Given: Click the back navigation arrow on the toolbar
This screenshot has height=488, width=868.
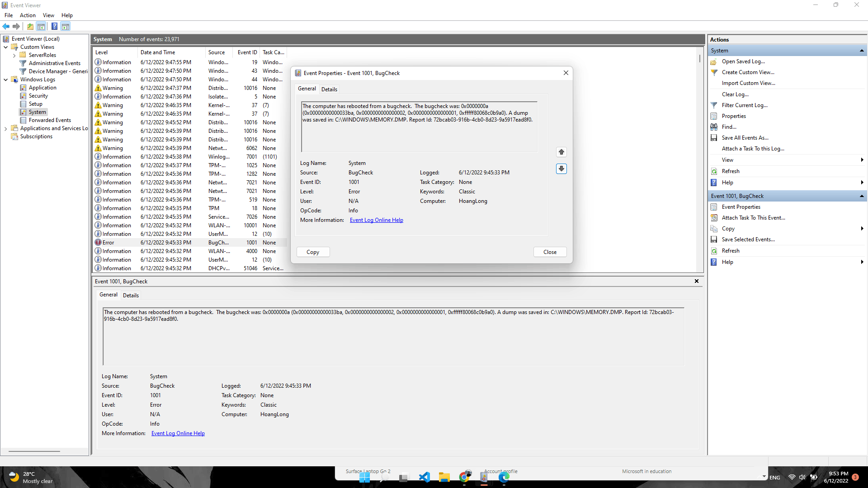Looking at the screenshot, I should tap(6, 26).
